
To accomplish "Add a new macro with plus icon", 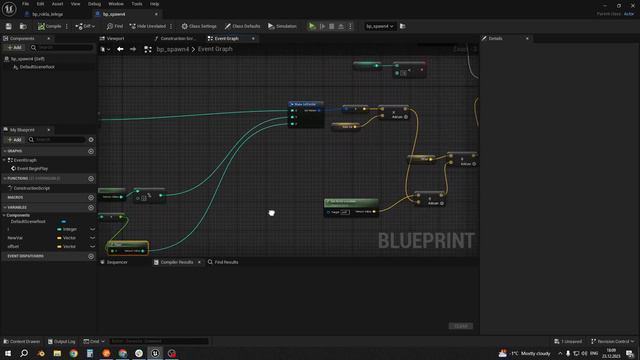I will pos(91,197).
